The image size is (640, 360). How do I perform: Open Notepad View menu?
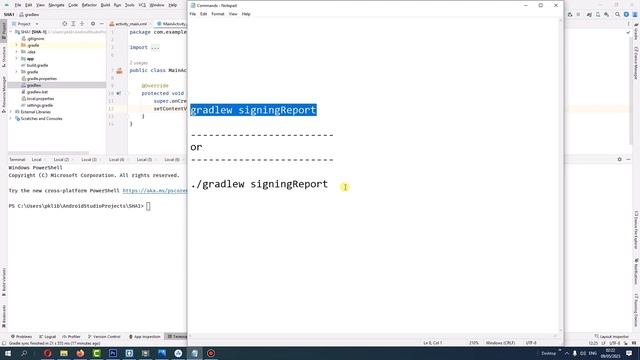233,14
